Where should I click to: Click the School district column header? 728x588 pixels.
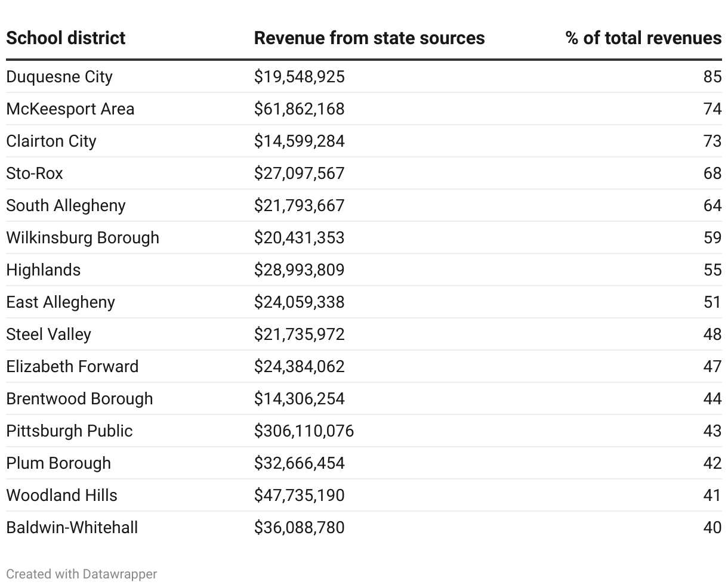[66, 38]
